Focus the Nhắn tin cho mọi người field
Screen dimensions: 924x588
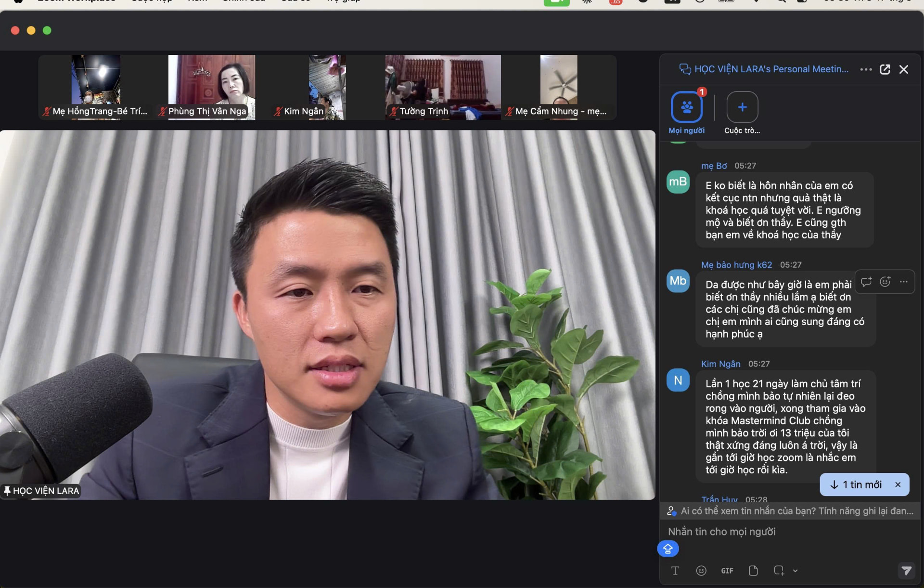(x=790, y=532)
